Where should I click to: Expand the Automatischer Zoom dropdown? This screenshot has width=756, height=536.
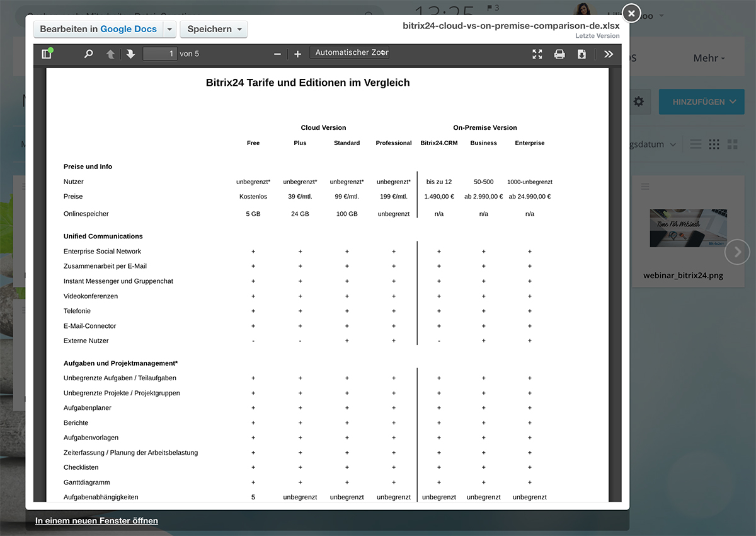pos(350,53)
